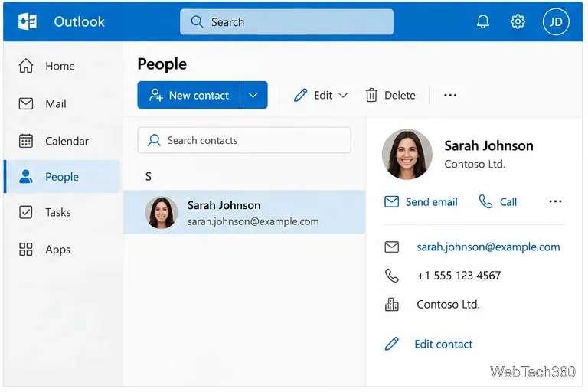588x392 pixels.
Task: Click the Mail envelope icon in sidebar
Action: click(x=26, y=103)
